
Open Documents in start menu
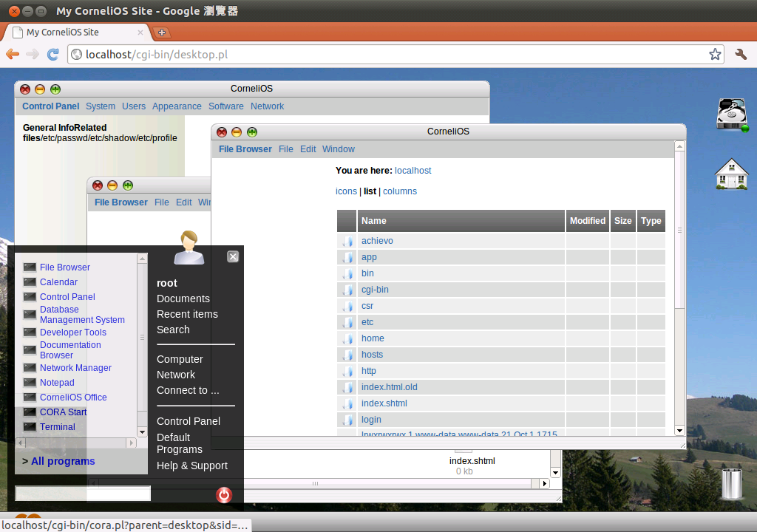[183, 299]
